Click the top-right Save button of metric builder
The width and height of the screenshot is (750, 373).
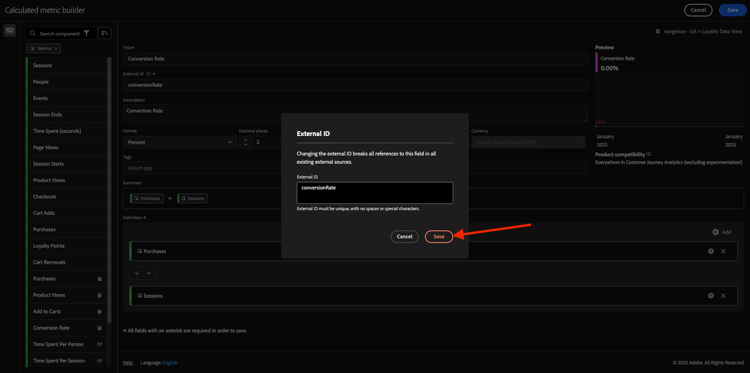[x=732, y=10]
